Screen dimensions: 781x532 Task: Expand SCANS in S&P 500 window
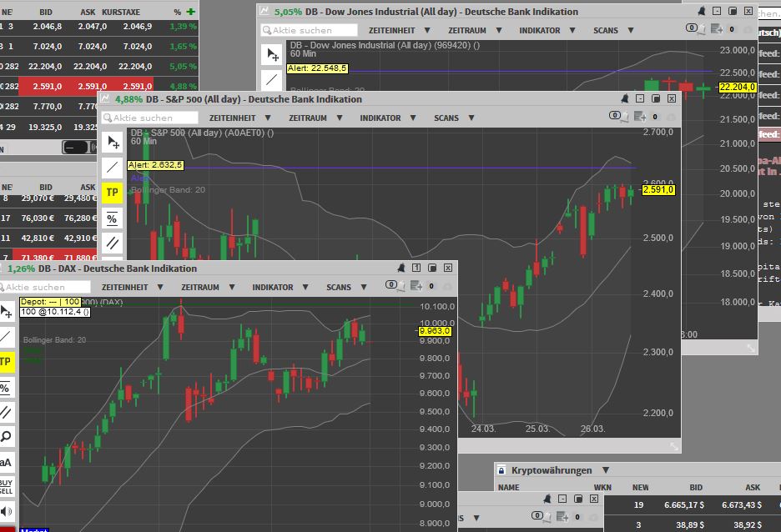pos(454,118)
